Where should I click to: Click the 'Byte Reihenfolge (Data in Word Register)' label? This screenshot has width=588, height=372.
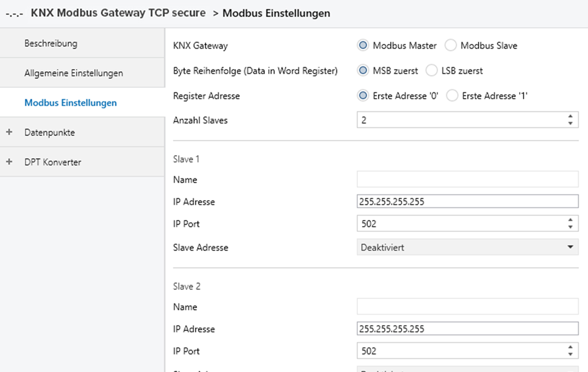point(255,71)
